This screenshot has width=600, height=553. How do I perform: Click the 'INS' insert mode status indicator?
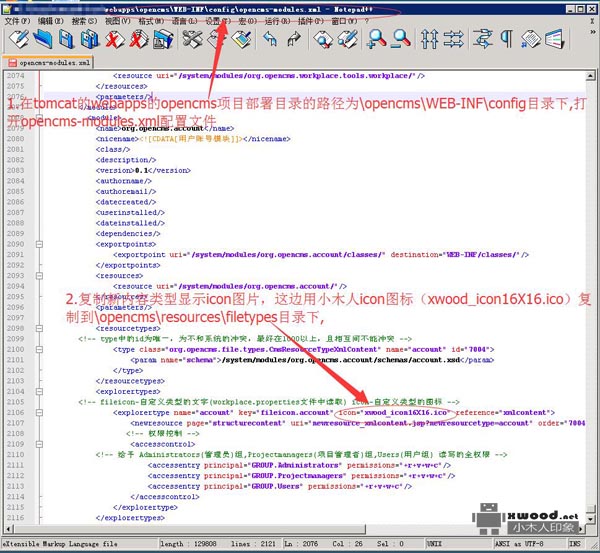[574, 543]
